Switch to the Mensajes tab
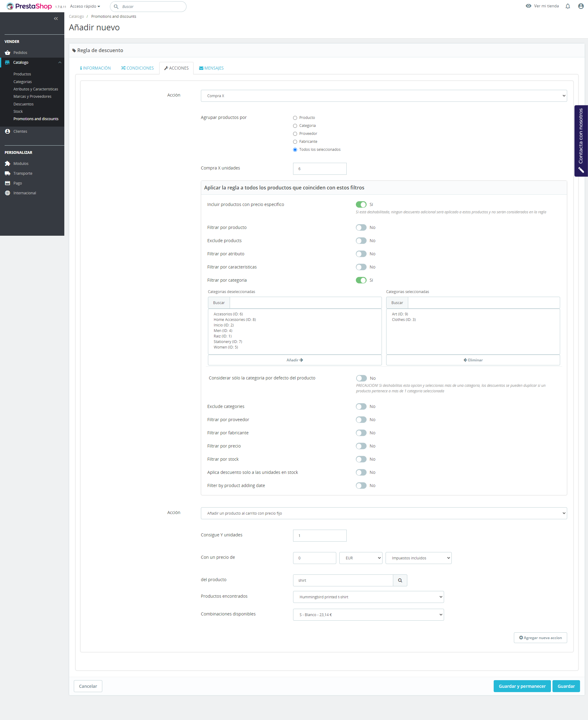The height and width of the screenshot is (720, 588). point(211,68)
